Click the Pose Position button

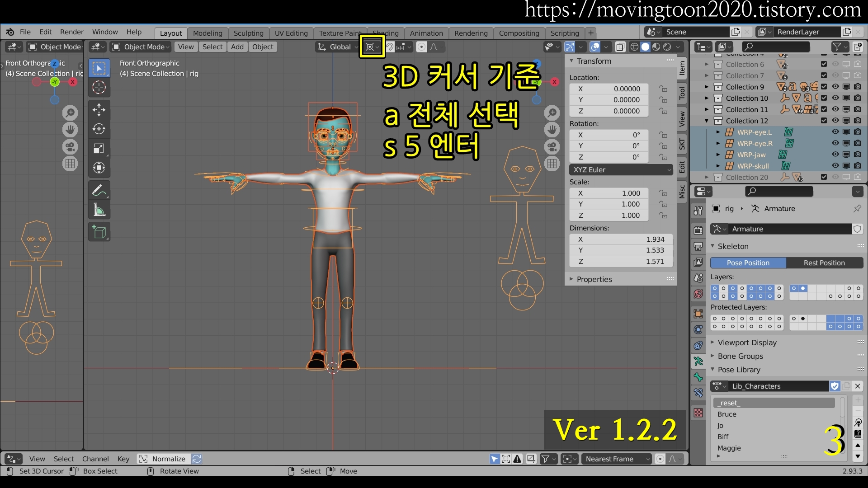pos(748,263)
